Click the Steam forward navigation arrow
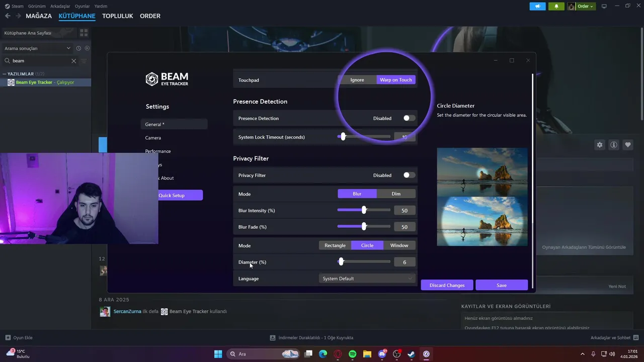This screenshot has width=644, height=362. [19, 16]
